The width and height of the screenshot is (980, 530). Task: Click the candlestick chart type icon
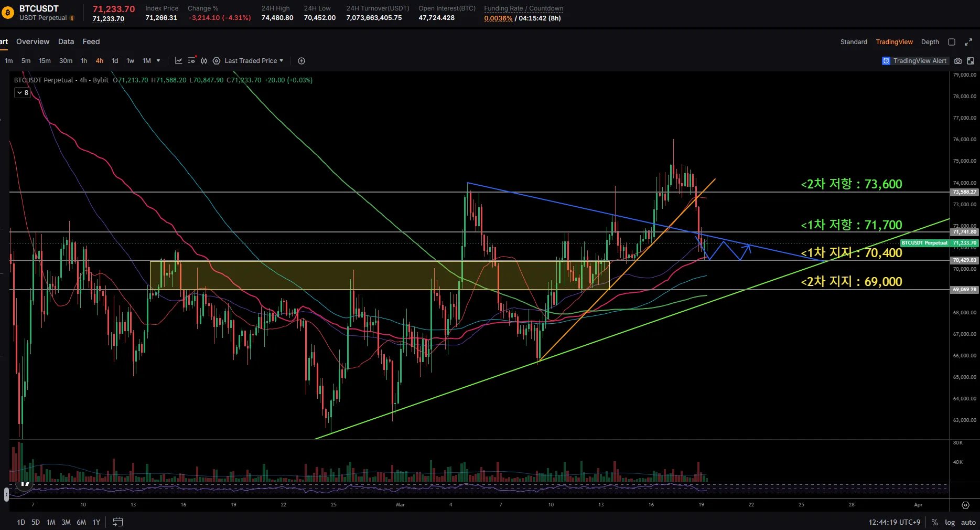(x=204, y=61)
